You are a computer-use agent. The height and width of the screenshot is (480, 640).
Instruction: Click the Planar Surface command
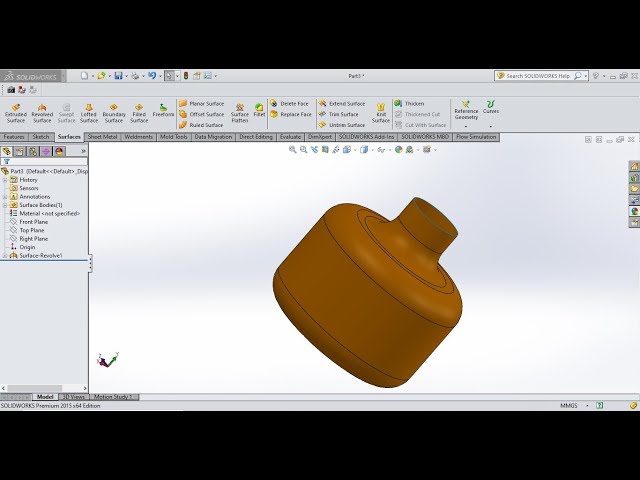[202, 104]
